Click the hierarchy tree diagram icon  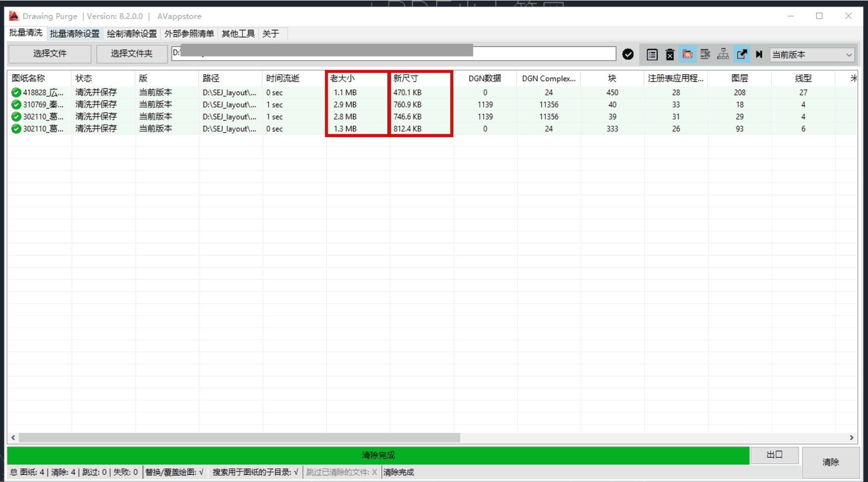point(723,54)
